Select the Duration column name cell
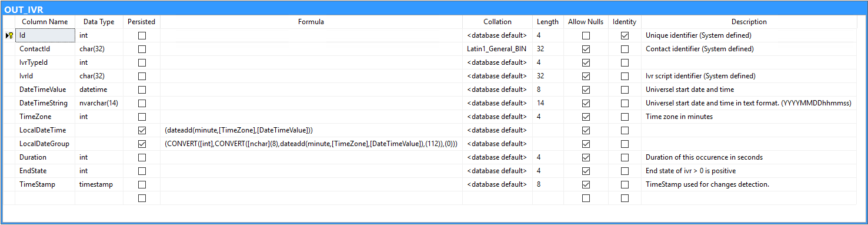This screenshot has width=868, height=225. pyautogui.click(x=45, y=157)
